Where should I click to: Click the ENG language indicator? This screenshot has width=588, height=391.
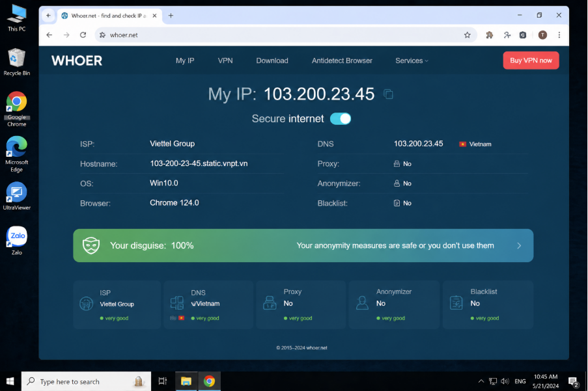520,381
